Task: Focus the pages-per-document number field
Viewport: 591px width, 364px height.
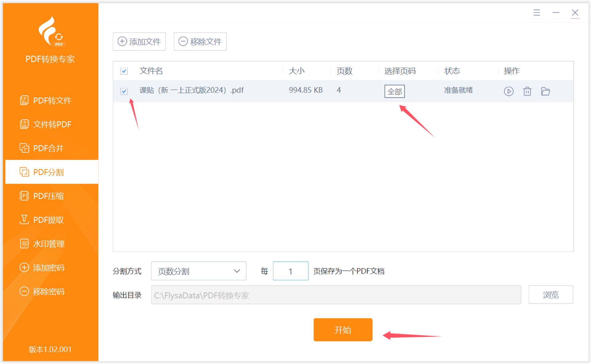Action: (290, 271)
